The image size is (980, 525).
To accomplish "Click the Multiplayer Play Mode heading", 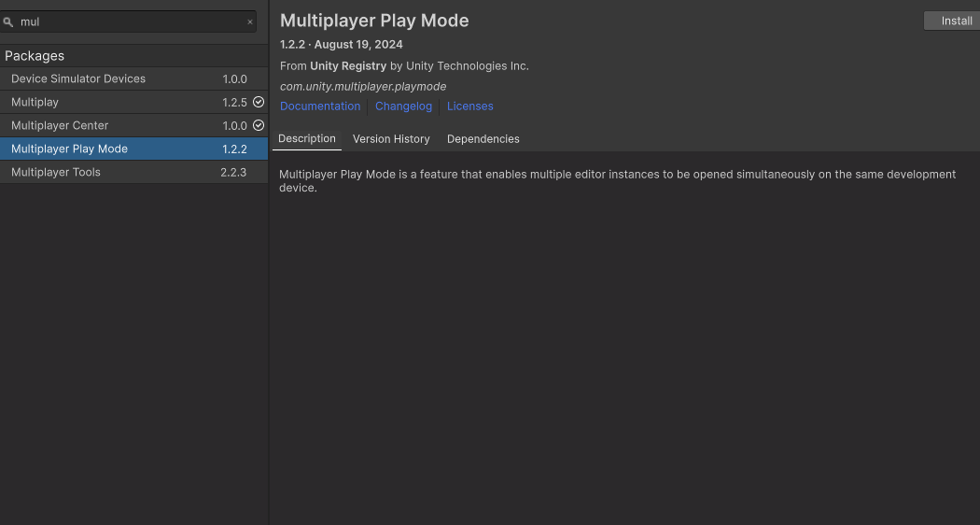I will coord(374,21).
